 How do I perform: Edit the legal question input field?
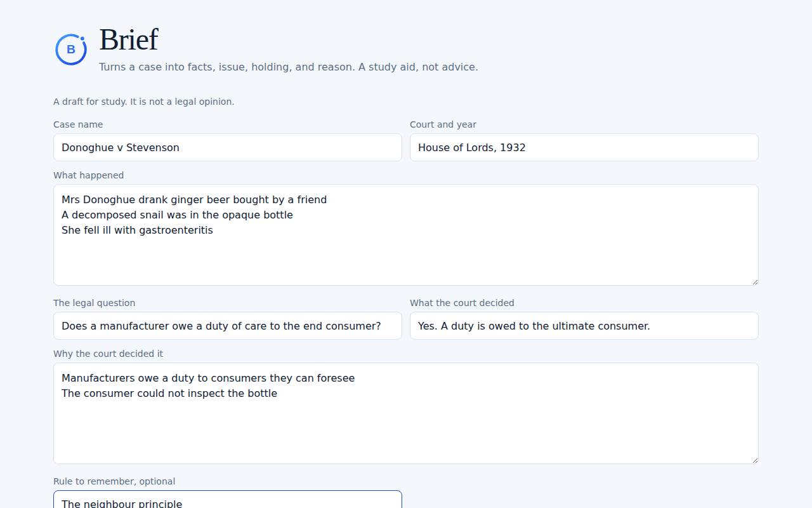(228, 326)
